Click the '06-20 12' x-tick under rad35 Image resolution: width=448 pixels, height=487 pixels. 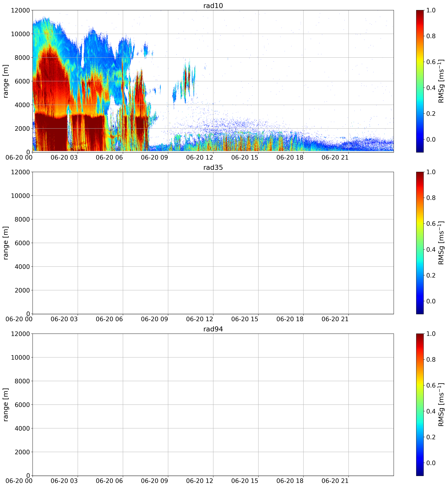(x=200, y=319)
